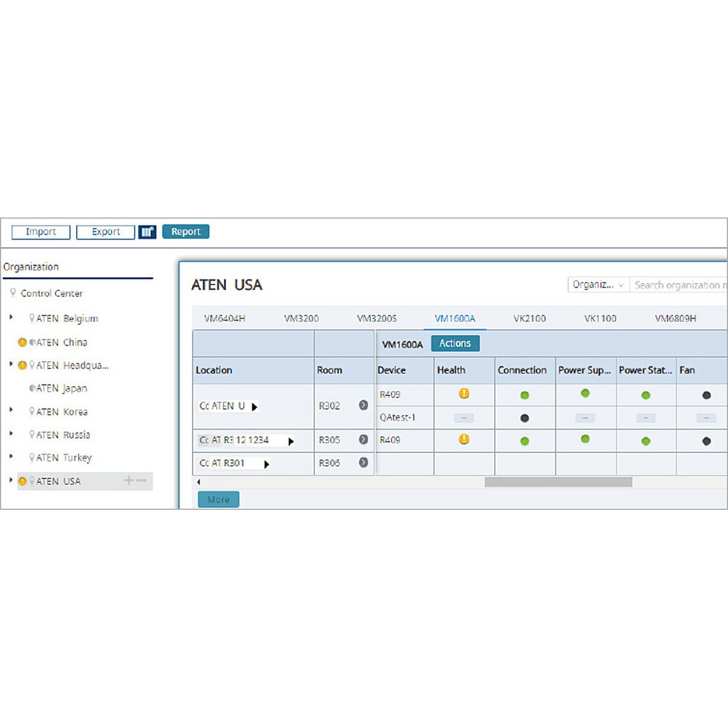
Task: Click the arrow circle icon for Room R302
Action: pyautogui.click(x=363, y=405)
